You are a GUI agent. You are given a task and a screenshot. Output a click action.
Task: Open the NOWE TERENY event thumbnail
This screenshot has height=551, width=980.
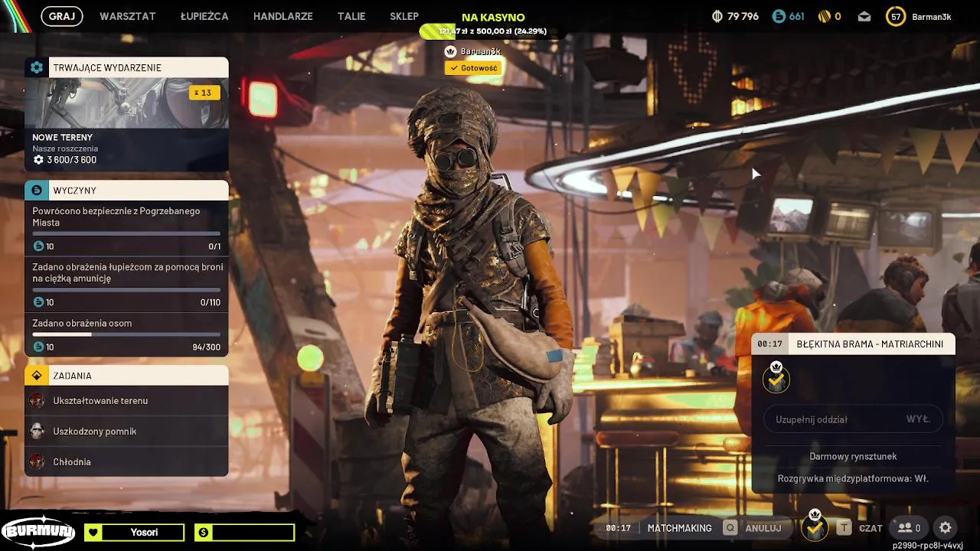(126, 103)
